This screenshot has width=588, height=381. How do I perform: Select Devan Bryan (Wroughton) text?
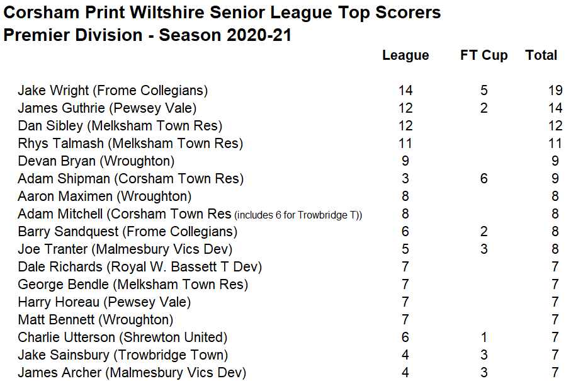coord(96,161)
